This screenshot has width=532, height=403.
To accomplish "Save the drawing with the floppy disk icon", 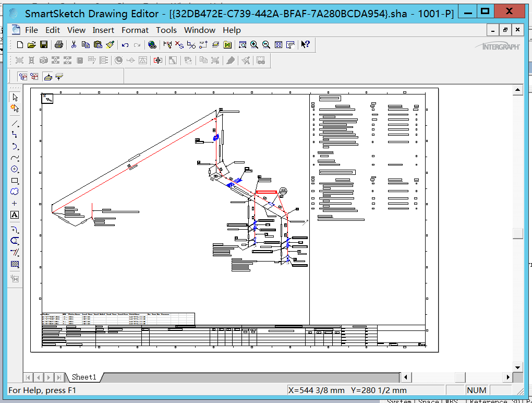I will [x=44, y=44].
